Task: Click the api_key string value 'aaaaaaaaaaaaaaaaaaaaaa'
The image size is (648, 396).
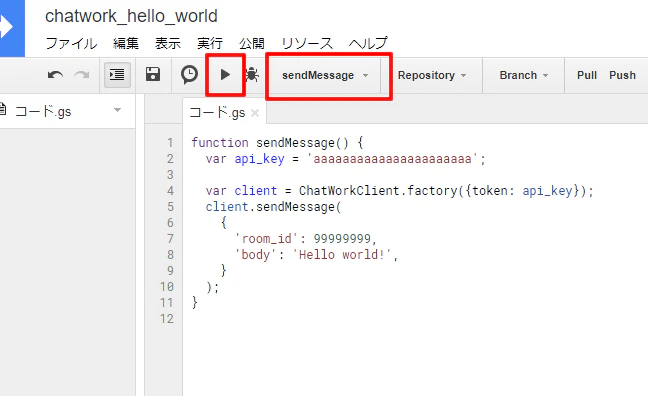Action: pos(392,159)
